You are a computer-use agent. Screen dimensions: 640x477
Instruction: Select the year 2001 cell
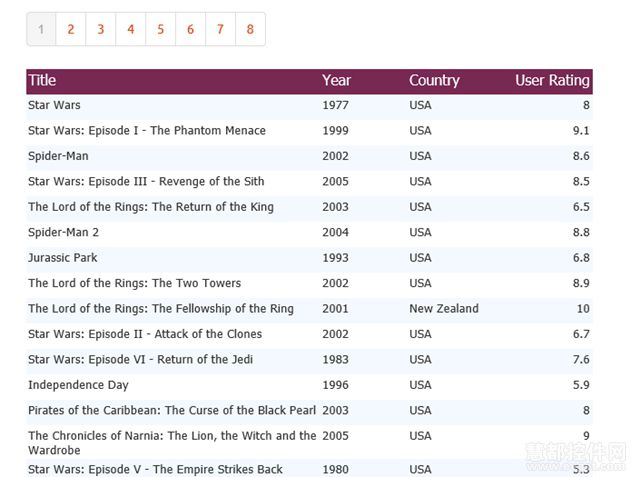coord(336,309)
